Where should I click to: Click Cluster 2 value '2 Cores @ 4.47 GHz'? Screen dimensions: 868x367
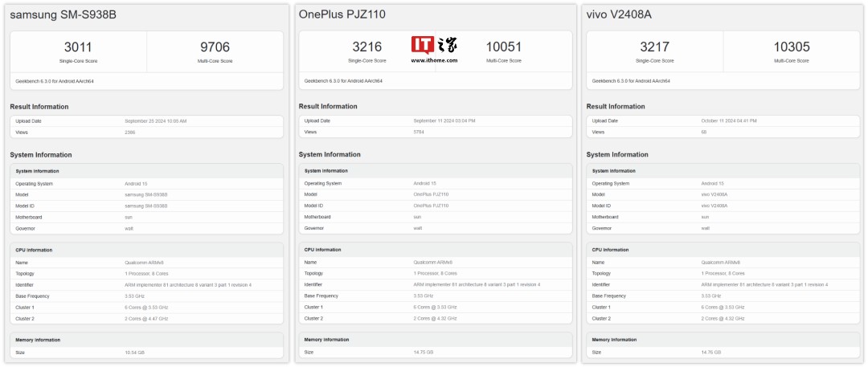pyautogui.click(x=146, y=319)
